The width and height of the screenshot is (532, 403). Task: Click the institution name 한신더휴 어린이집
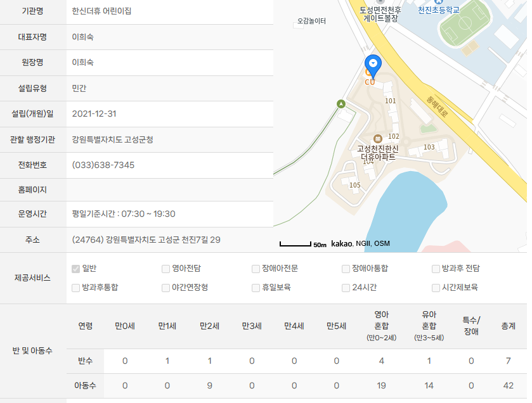pos(101,11)
